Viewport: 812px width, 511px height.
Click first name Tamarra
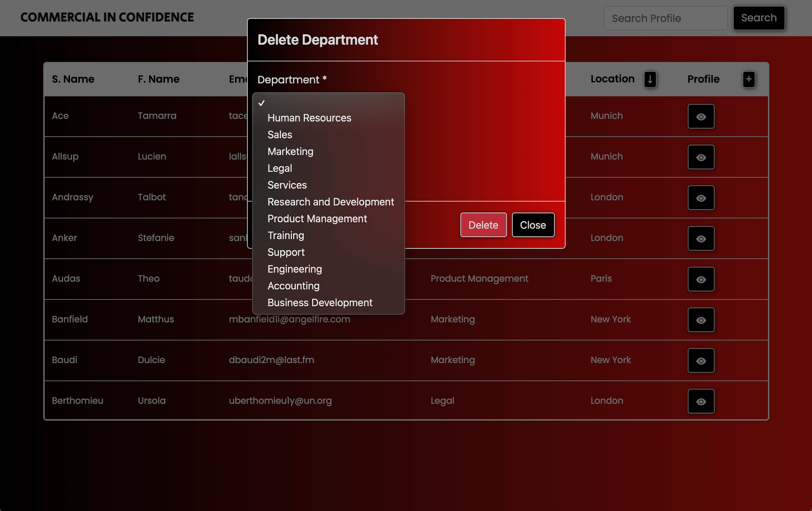click(x=157, y=116)
